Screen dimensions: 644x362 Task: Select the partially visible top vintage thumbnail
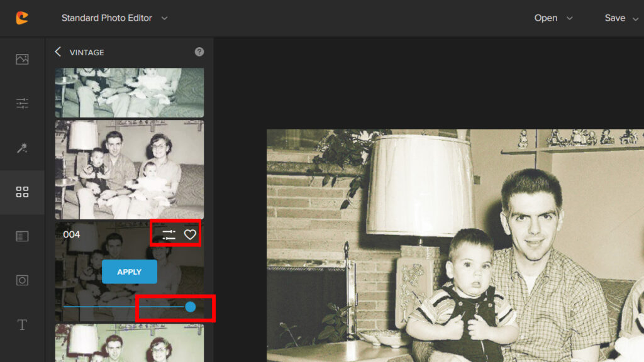pos(130,92)
